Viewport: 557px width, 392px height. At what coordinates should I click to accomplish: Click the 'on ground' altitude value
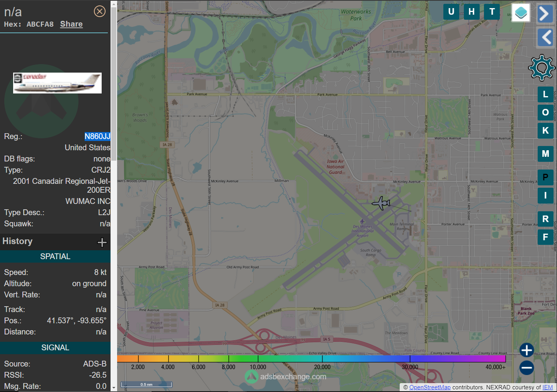tap(89, 283)
